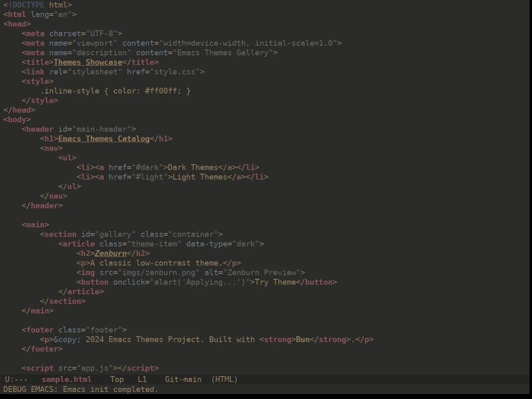Click the closing </section> tag
532x399 pixels.
coord(63,301)
